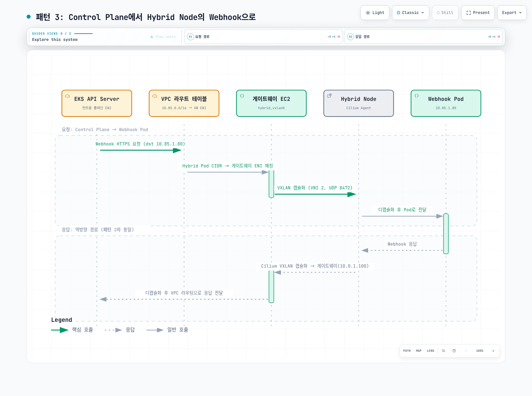
Task: Click the Webhook HTTPS 요청 message label
Action: coord(140,144)
